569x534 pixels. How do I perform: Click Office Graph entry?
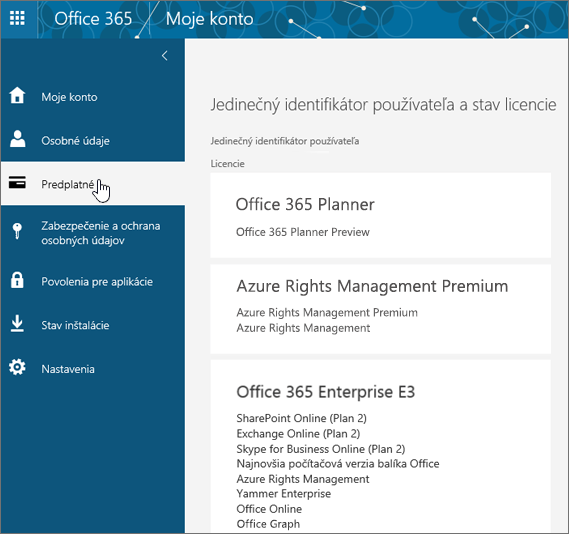[x=268, y=524]
